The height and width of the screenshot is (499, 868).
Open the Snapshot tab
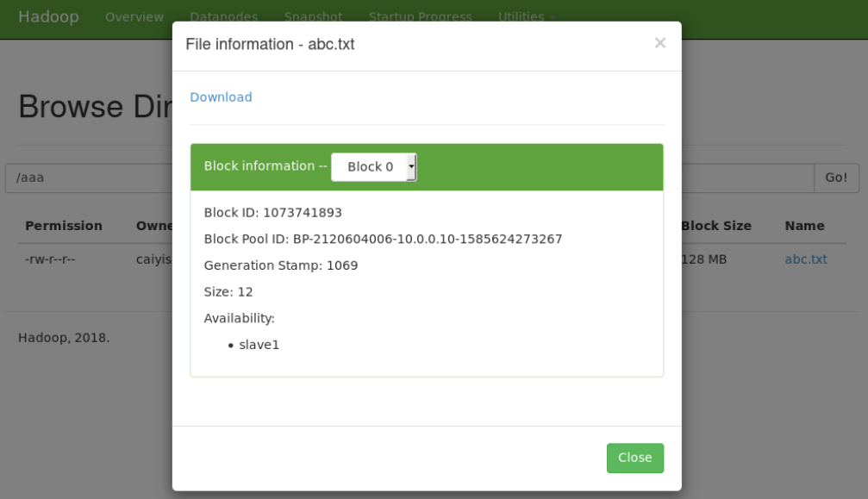pos(313,17)
